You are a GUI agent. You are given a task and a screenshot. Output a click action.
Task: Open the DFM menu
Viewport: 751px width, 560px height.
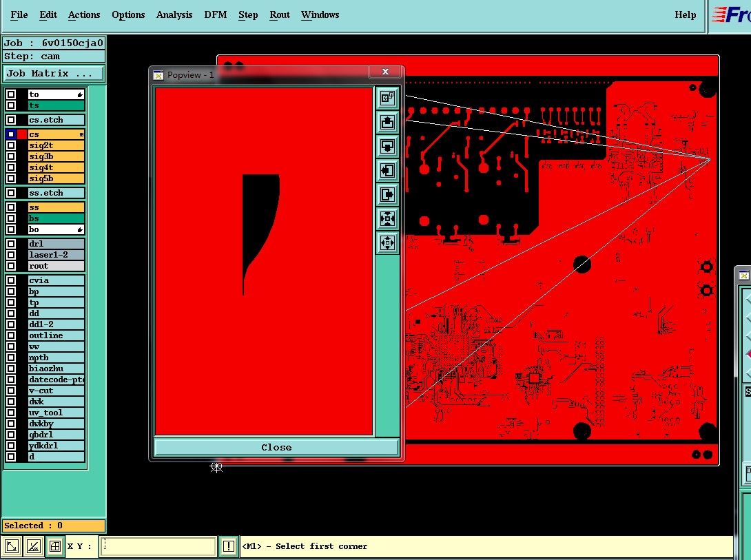tap(216, 15)
